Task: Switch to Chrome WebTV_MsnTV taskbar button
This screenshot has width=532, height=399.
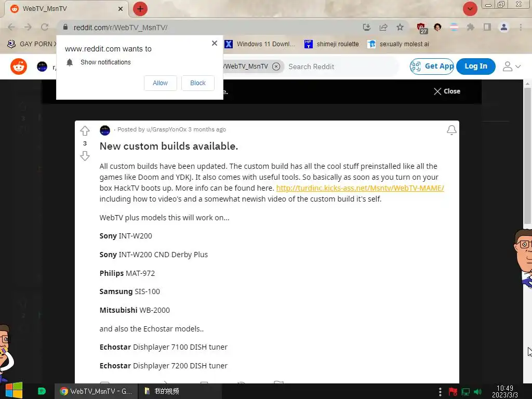Action: (x=96, y=391)
